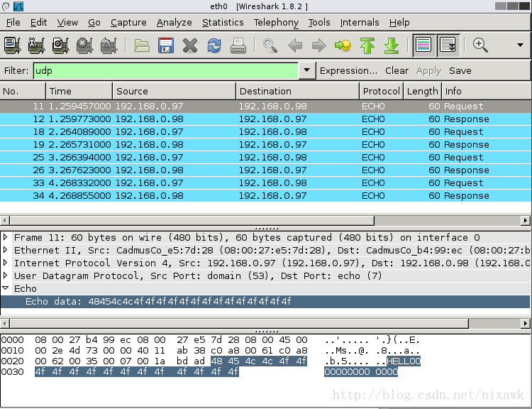Open the View menu
532x409 pixels.
coord(67,23)
